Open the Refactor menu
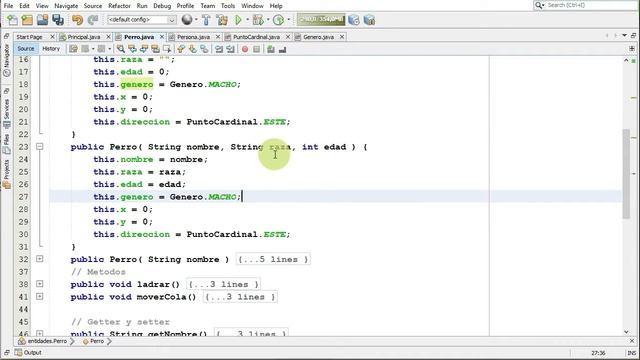Screen dimensions: 640x360 click(x=119, y=6)
